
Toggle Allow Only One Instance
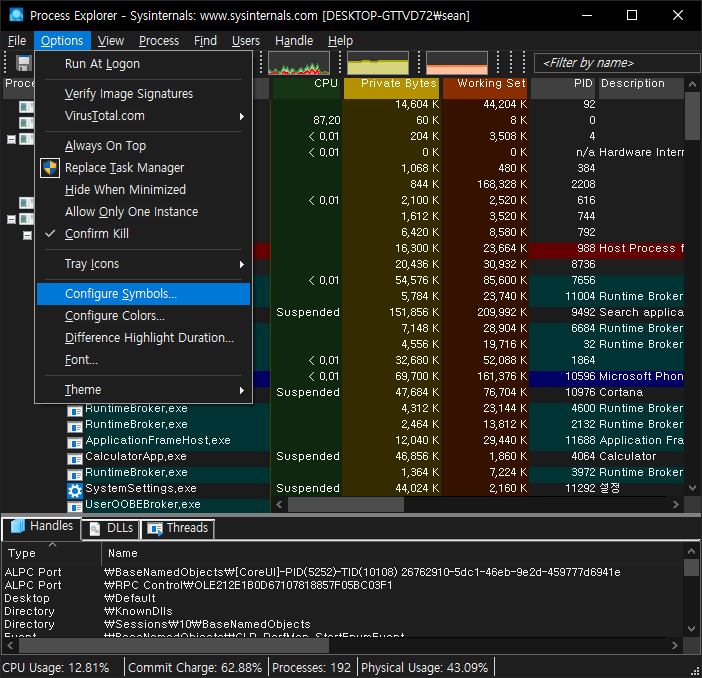coord(143,212)
